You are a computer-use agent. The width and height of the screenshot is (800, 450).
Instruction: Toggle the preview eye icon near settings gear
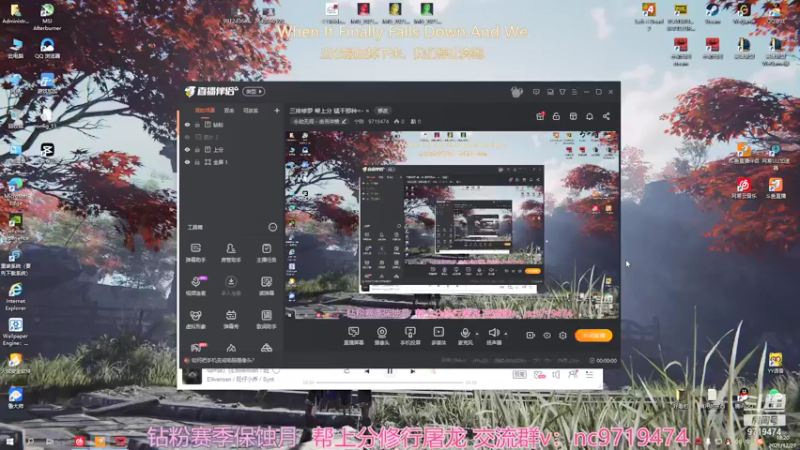point(547,335)
